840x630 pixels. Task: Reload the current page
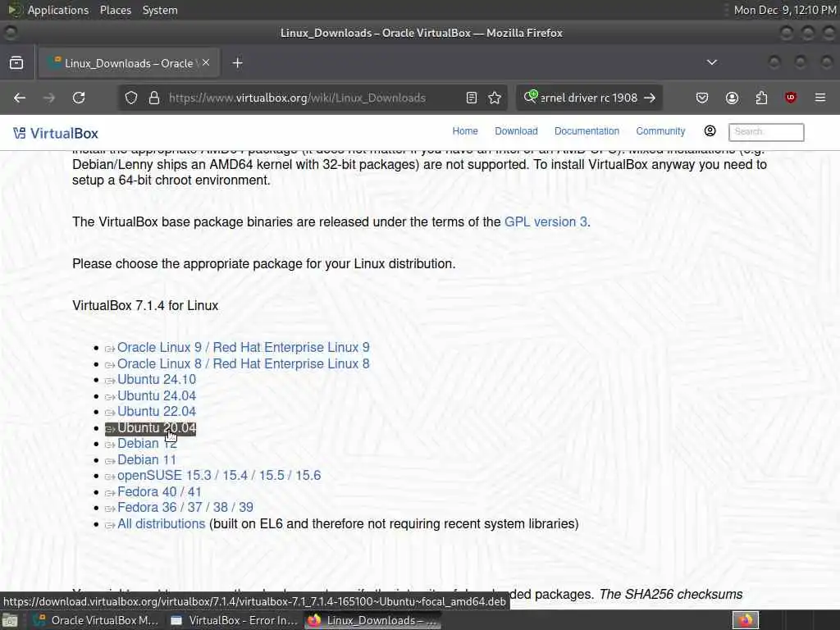click(x=79, y=98)
